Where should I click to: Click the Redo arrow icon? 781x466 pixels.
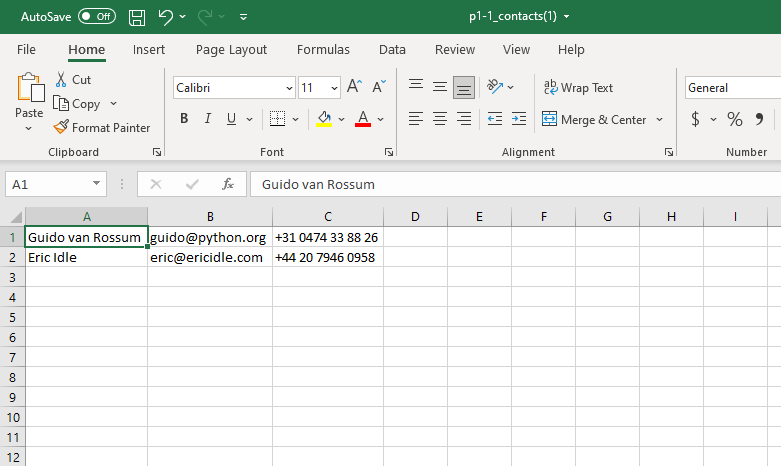click(x=205, y=17)
